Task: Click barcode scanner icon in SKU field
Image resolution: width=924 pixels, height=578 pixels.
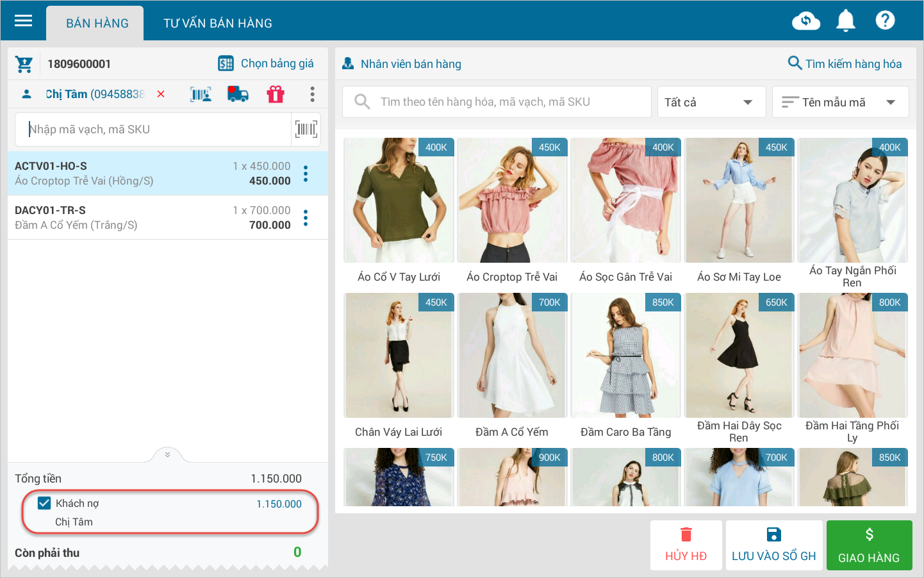Action: tap(306, 129)
